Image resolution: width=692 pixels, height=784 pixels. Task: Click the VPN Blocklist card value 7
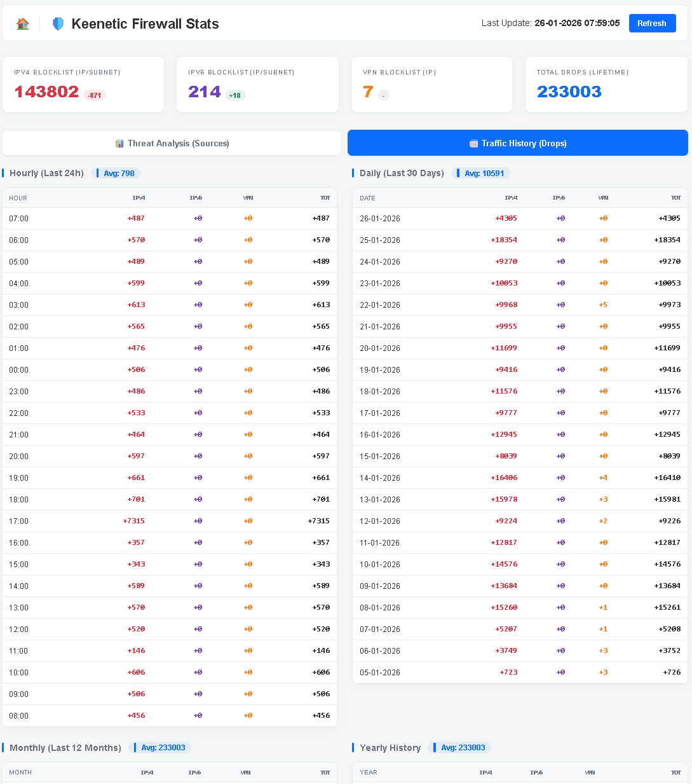pos(368,92)
